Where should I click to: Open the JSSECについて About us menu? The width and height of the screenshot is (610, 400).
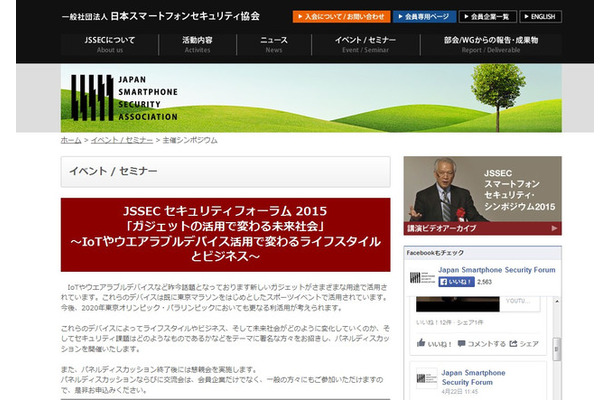pos(110,44)
